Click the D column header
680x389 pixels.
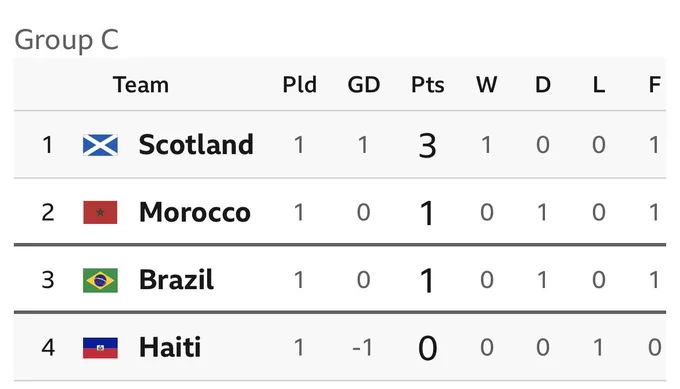pyautogui.click(x=543, y=85)
